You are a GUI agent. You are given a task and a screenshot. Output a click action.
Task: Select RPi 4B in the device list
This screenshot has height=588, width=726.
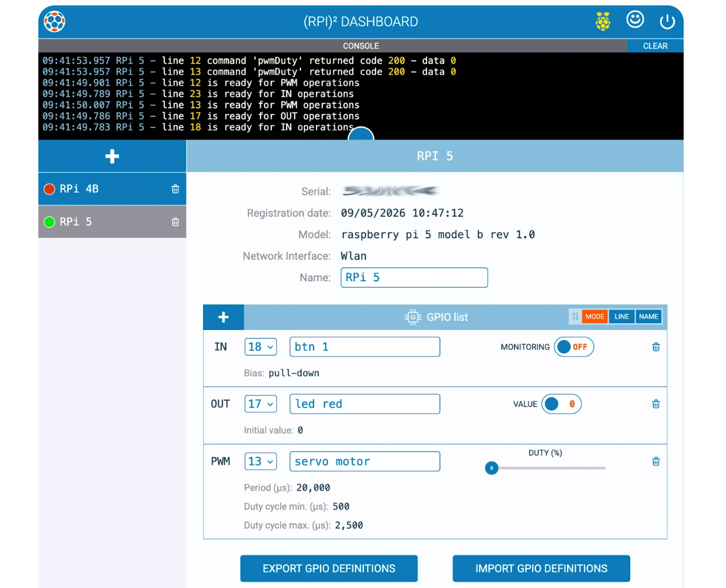pos(112,189)
